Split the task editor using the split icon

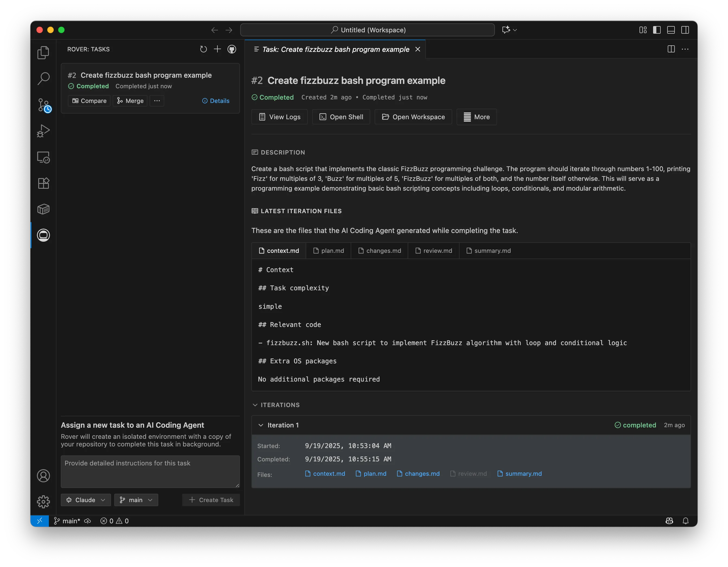pyautogui.click(x=671, y=49)
